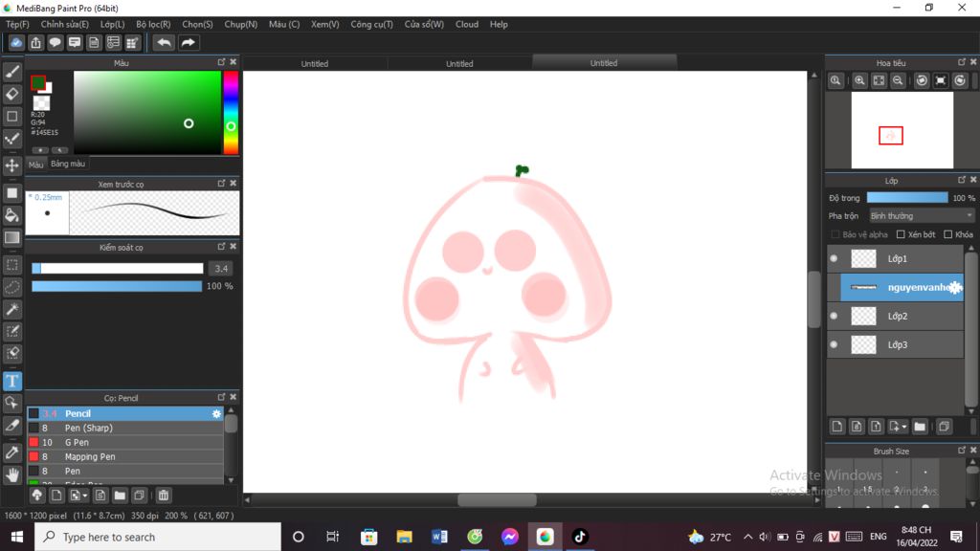Hide the Lớp1 layer

[834, 258]
